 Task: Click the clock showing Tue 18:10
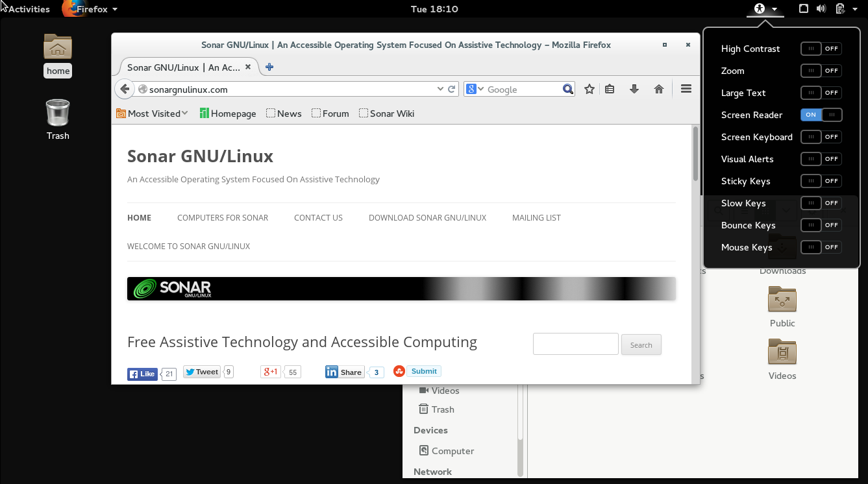pos(434,9)
